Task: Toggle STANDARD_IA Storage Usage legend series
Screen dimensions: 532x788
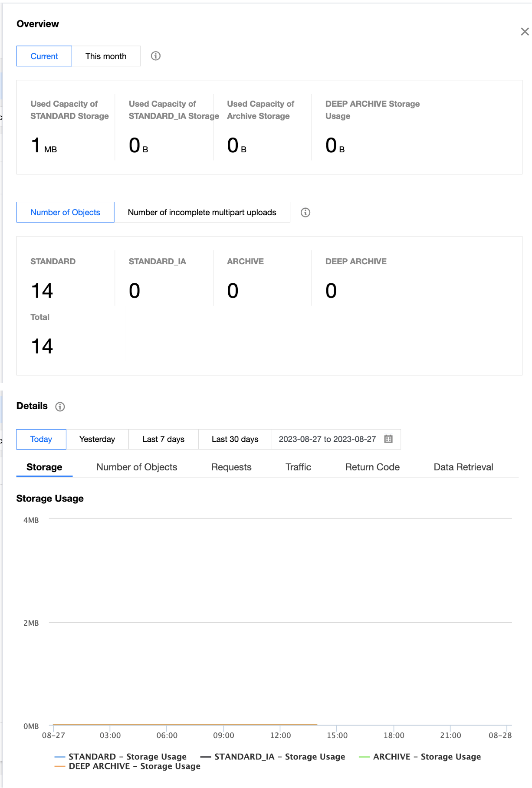Action: pos(279,756)
